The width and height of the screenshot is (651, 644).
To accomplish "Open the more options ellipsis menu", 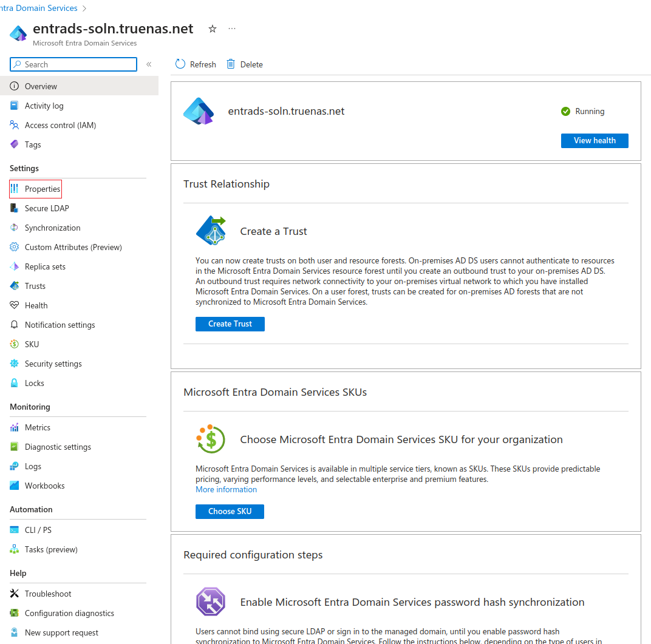I will click(x=232, y=29).
